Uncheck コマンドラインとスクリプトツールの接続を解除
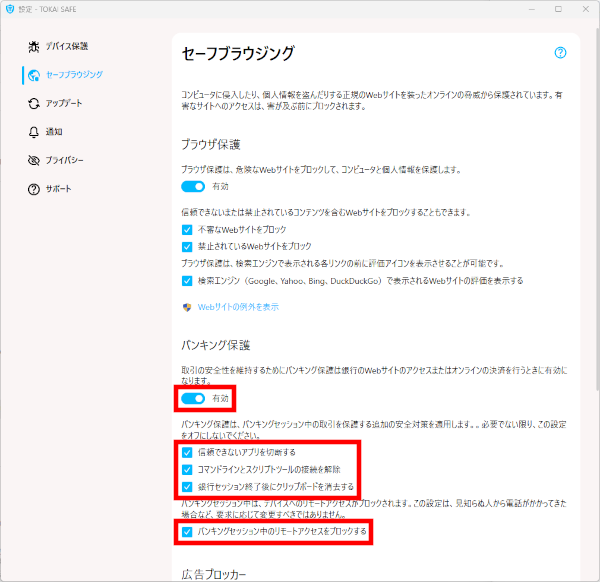 (187, 470)
